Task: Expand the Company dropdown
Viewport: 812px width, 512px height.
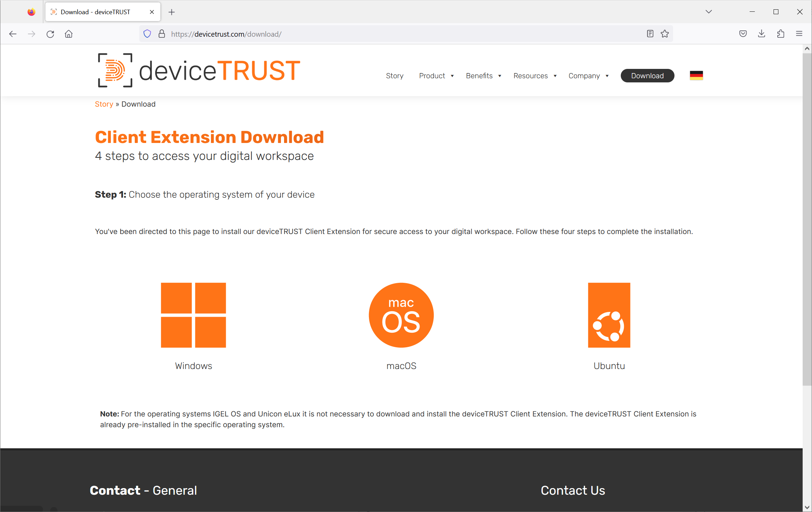Action: tap(584, 75)
